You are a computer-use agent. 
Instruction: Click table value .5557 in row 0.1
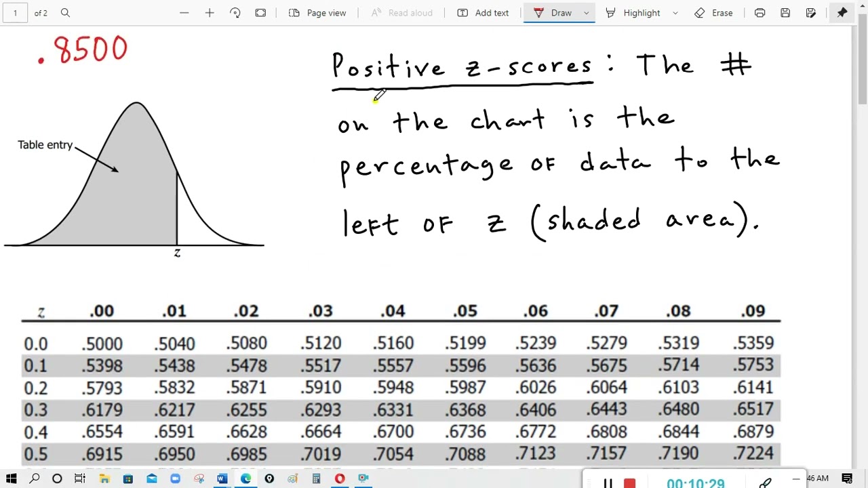[393, 366]
